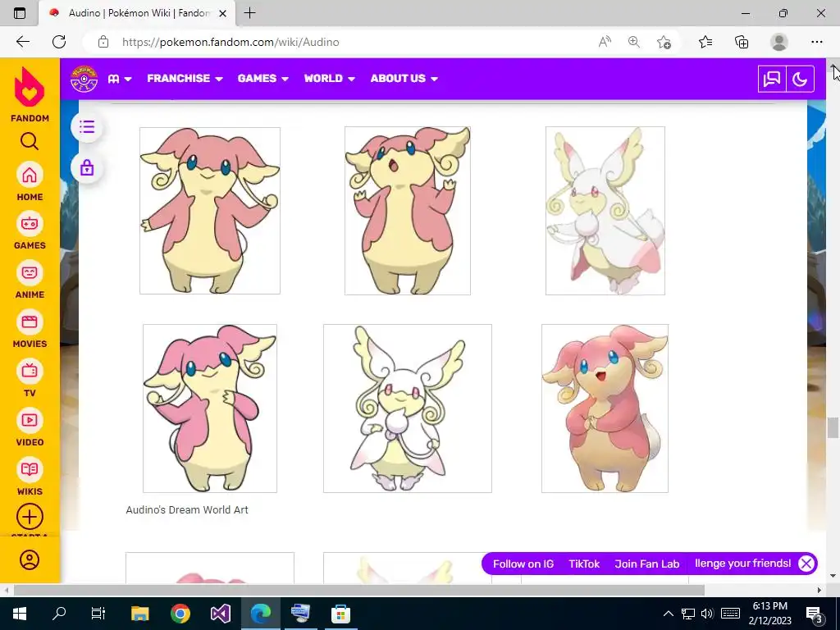840x630 pixels.
Task: Open the table of contents list icon
Action: point(87,127)
